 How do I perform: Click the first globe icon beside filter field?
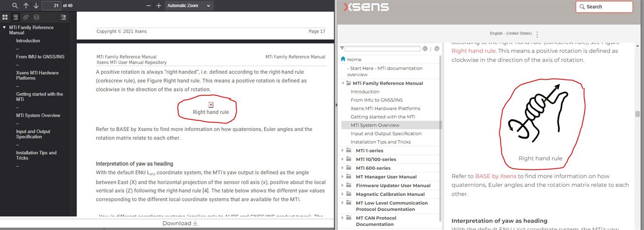click(x=425, y=49)
